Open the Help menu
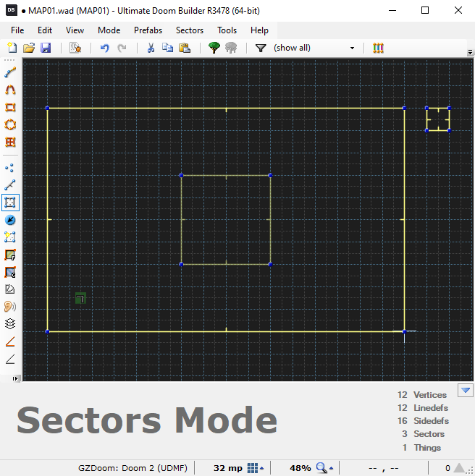 coord(259,30)
